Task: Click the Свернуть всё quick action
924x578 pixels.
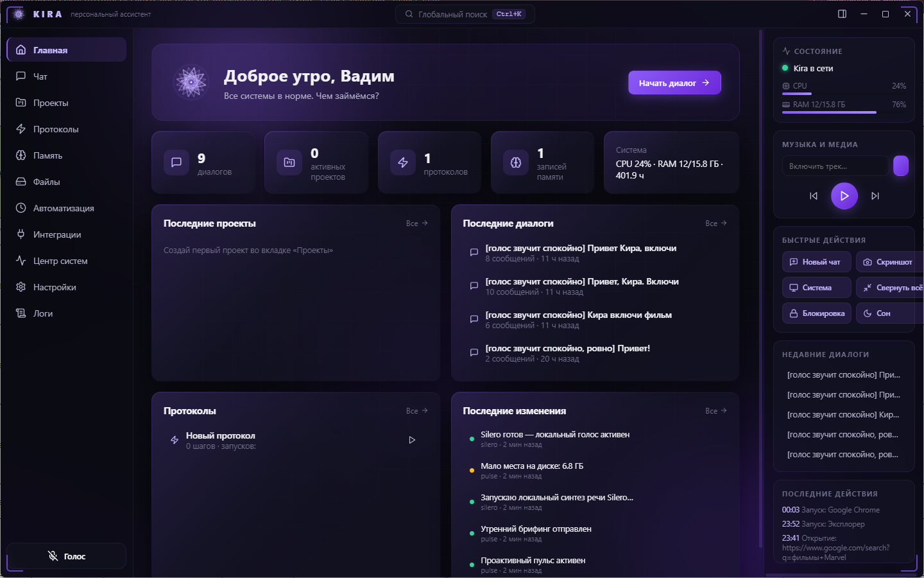Action: tap(890, 288)
